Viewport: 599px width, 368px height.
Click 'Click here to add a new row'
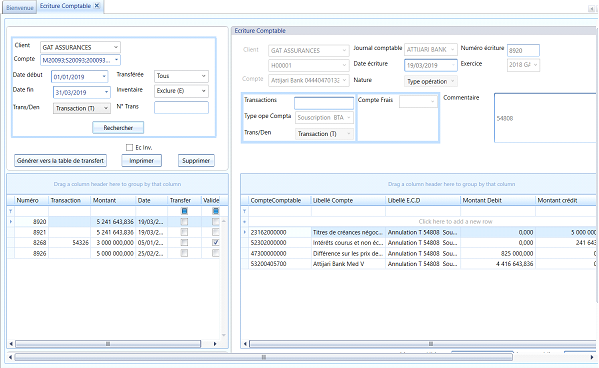tap(455, 222)
